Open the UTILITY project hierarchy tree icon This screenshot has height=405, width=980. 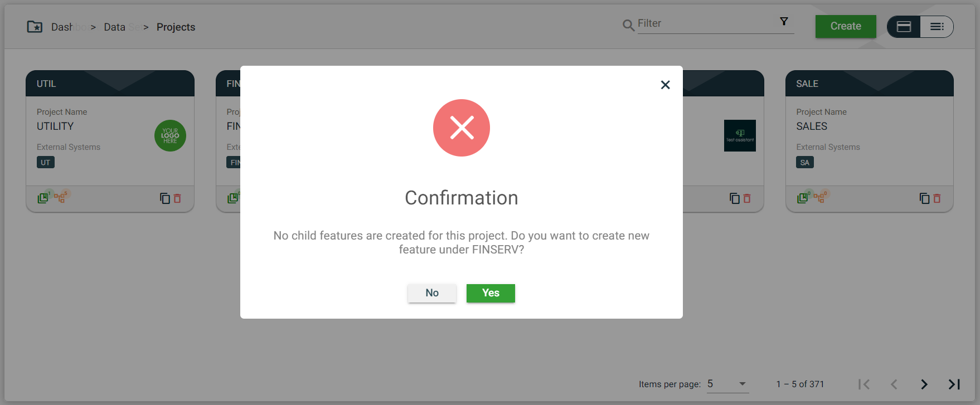click(60, 198)
